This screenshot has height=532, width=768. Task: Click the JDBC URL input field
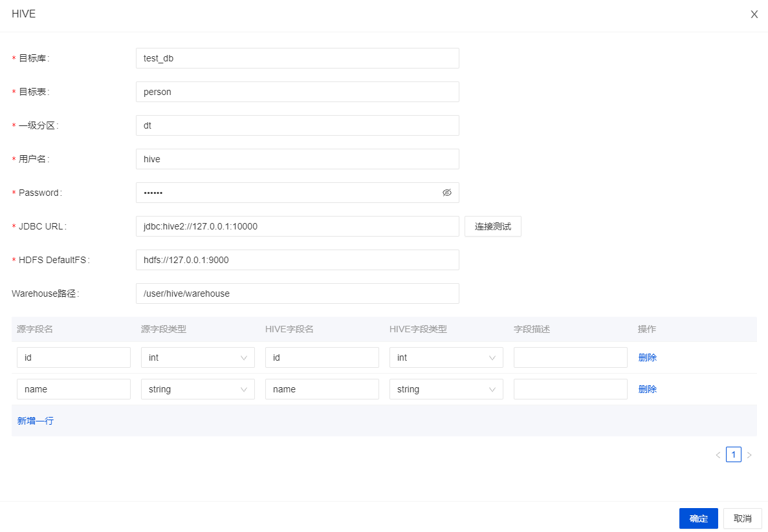297,226
